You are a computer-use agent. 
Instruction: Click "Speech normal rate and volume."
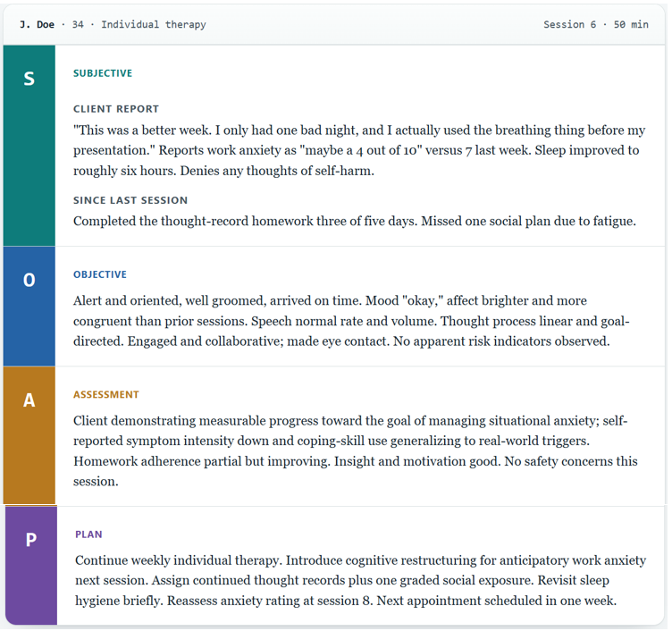tap(343, 321)
